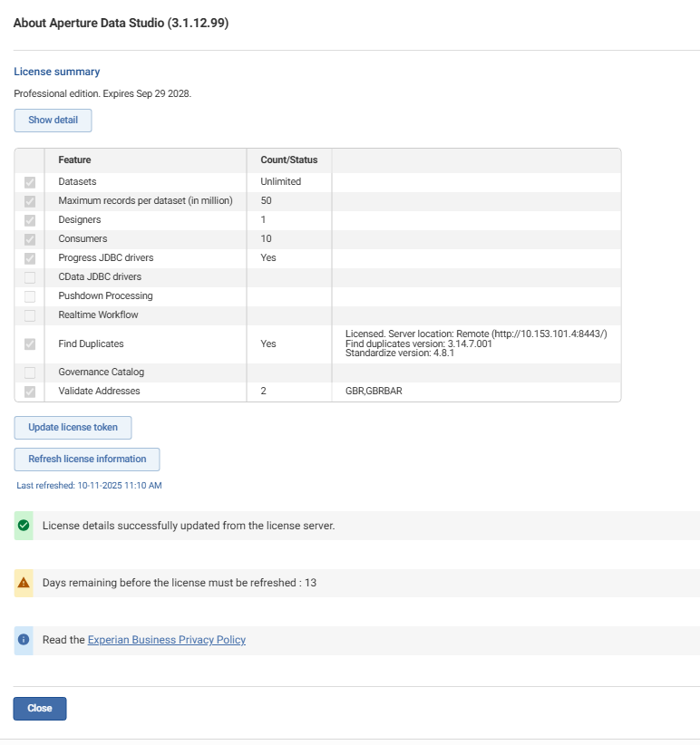Click the Count/Status column header
This screenshot has width=700, height=745.
click(x=289, y=160)
